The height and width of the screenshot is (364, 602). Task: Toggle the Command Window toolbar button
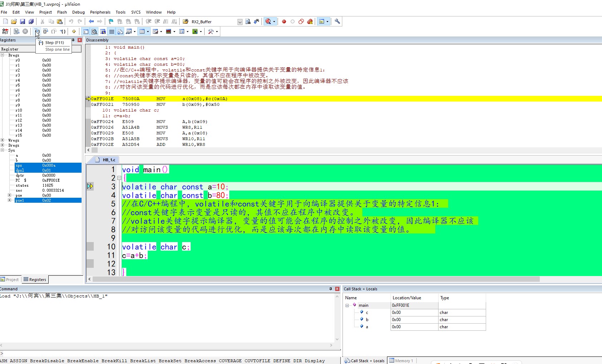point(86,31)
